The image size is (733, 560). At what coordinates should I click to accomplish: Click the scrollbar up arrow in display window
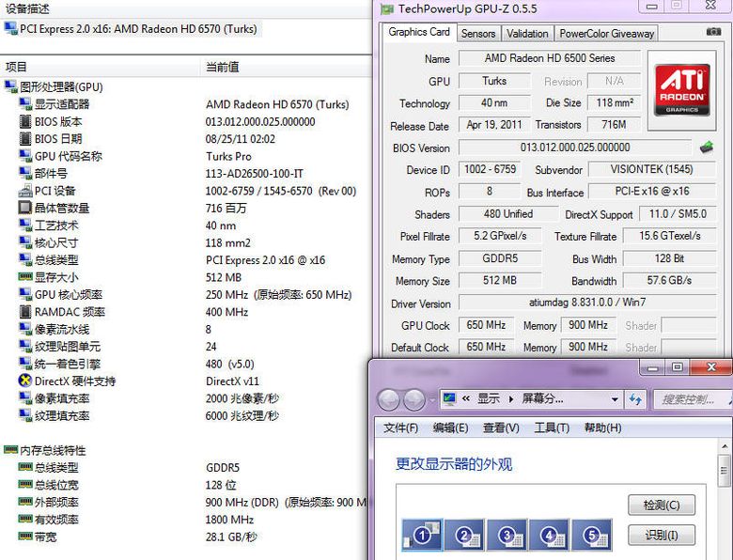click(724, 446)
